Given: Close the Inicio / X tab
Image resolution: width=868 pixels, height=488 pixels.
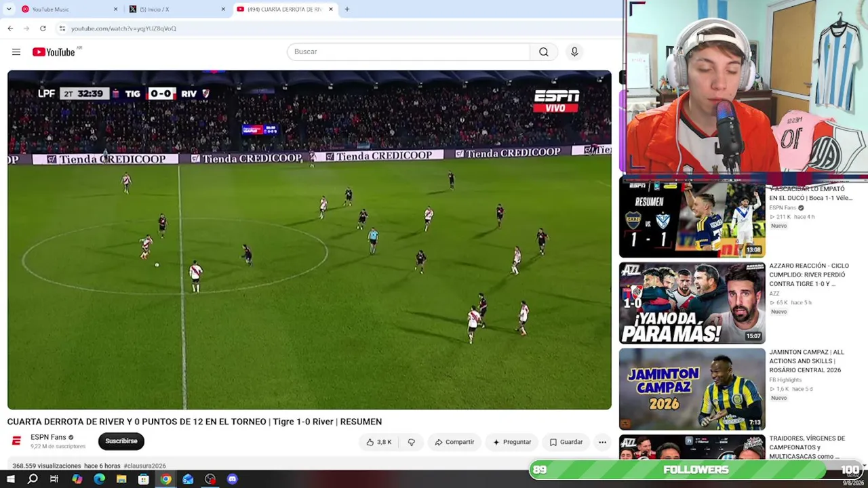Looking at the screenshot, I should click(x=223, y=9).
